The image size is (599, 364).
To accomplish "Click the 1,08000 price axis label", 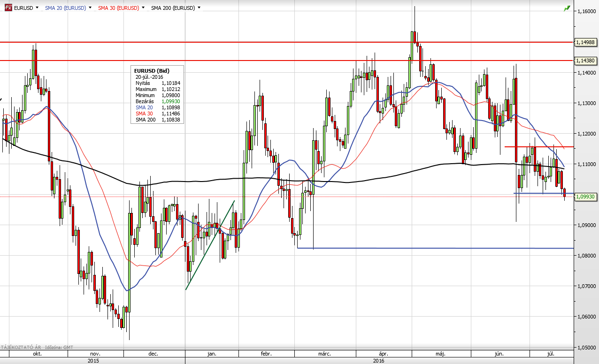I will [x=587, y=256].
